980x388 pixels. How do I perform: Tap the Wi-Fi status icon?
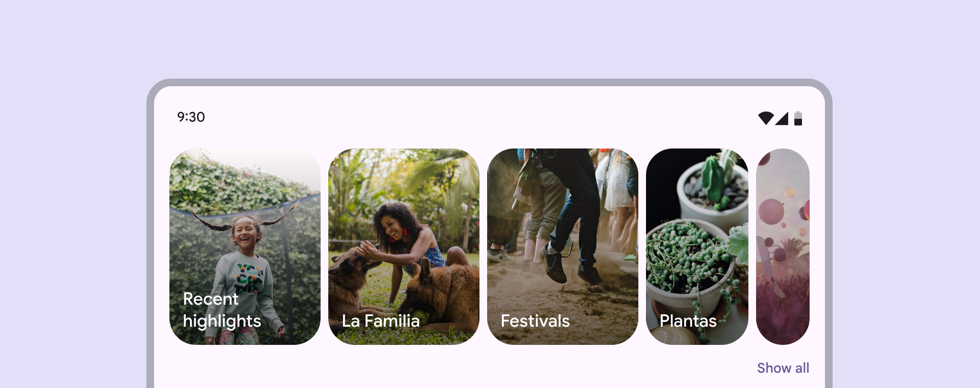[766, 118]
